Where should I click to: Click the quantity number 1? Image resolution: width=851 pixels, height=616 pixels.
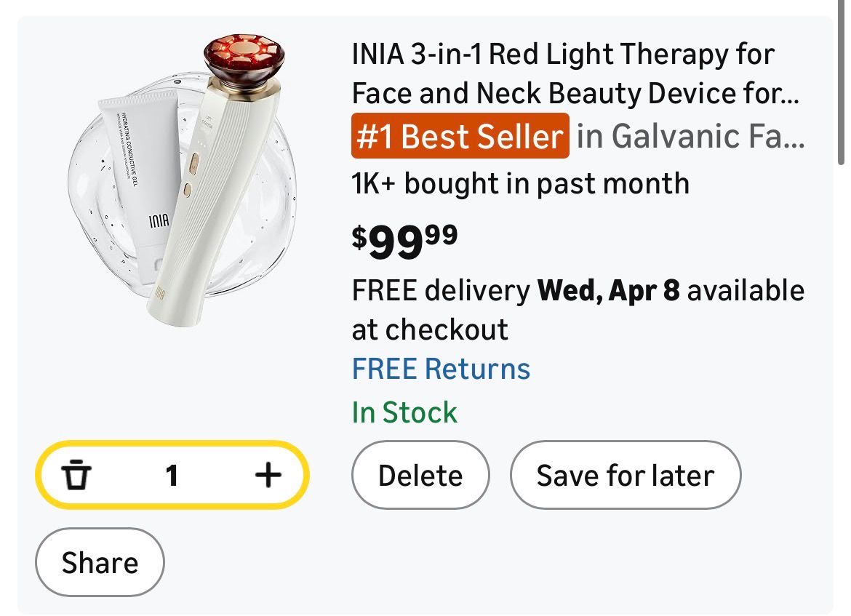(x=172, y=476)
